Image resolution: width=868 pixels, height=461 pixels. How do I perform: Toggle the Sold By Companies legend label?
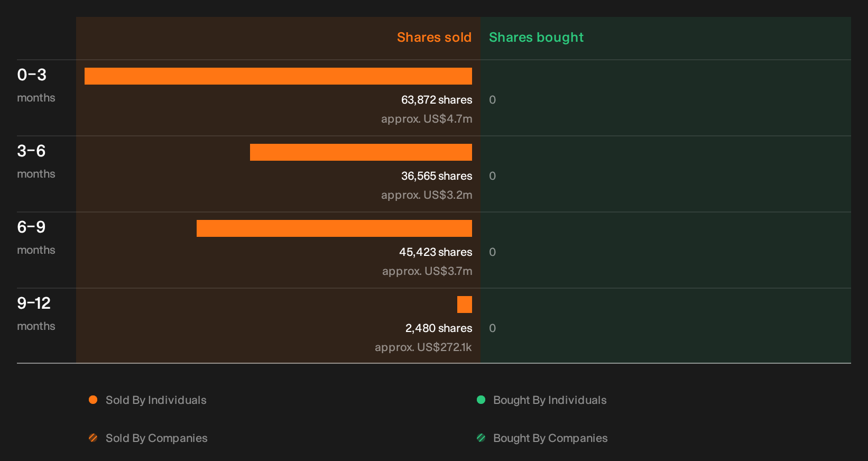(156, 438)
